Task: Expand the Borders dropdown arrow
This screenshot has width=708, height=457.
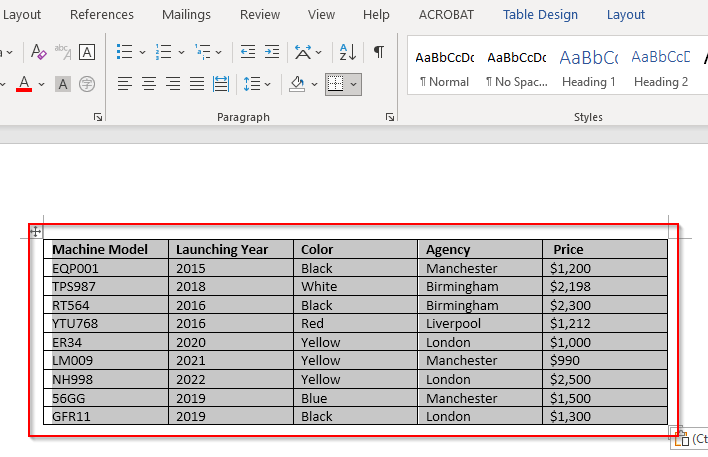Action: pyautogui.click(x=354, y=84)
